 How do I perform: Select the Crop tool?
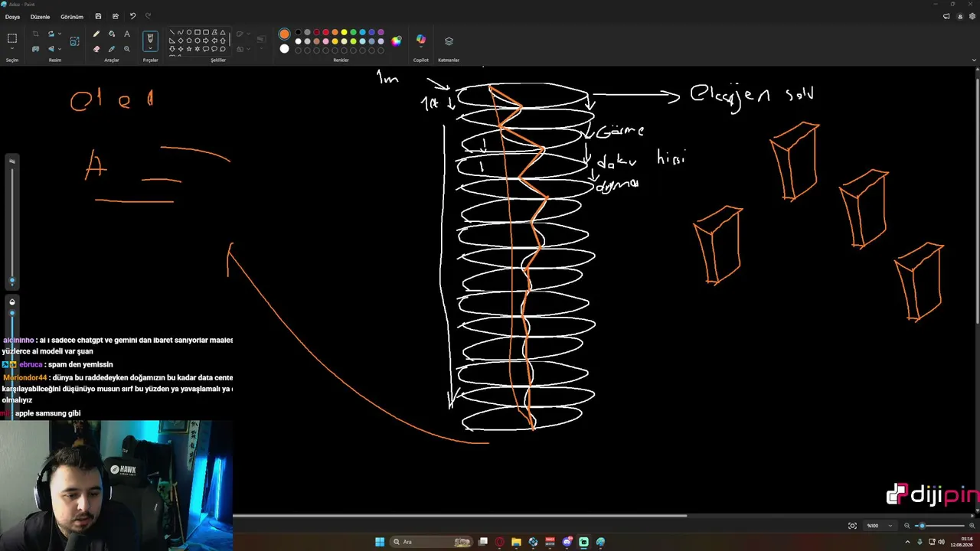click(x=35, y=34)
